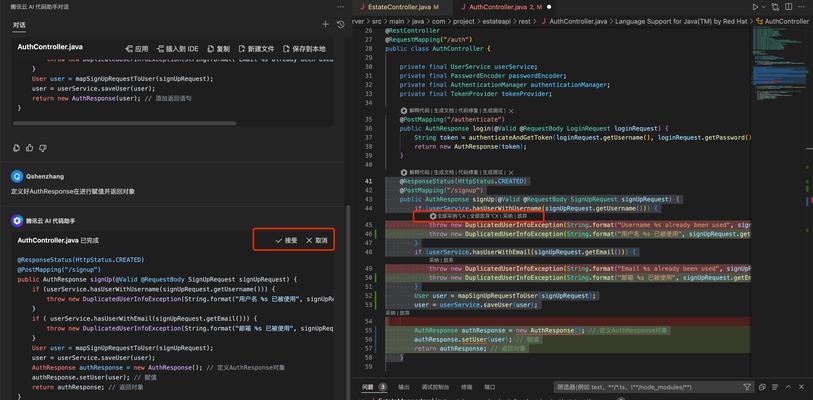813x400 pixels.
Task: Expand the estateapi breadcrumb
Action: tap(497, 22)
